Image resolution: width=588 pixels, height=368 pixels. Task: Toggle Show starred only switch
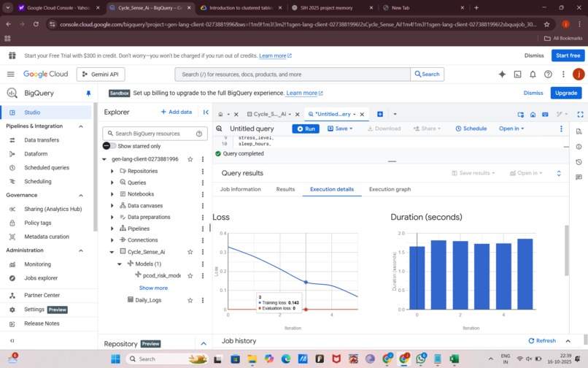tap(109, 146)
